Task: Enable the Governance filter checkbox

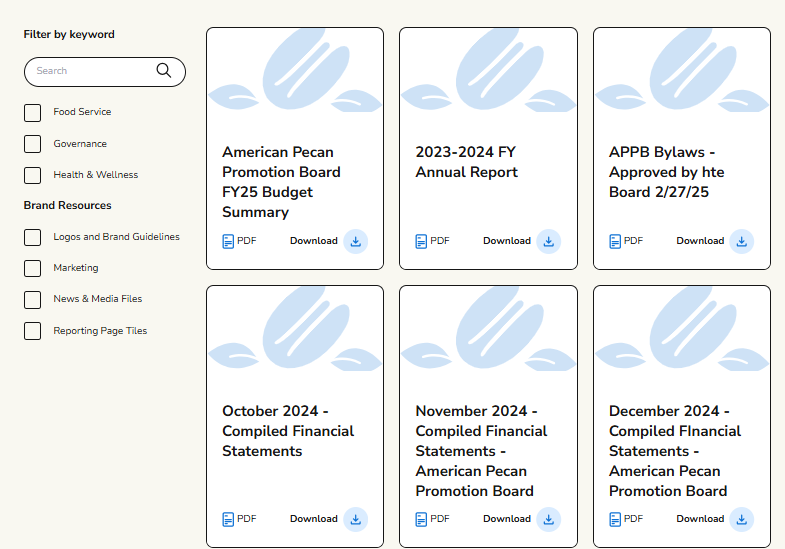Action: (33, 144)
